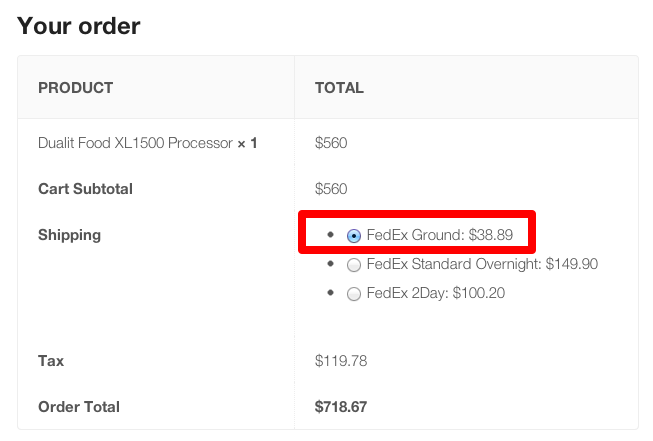The height and width of the screenshot is (441, 653).
Task: Click the Shipping row label
Action: (69, 235)
